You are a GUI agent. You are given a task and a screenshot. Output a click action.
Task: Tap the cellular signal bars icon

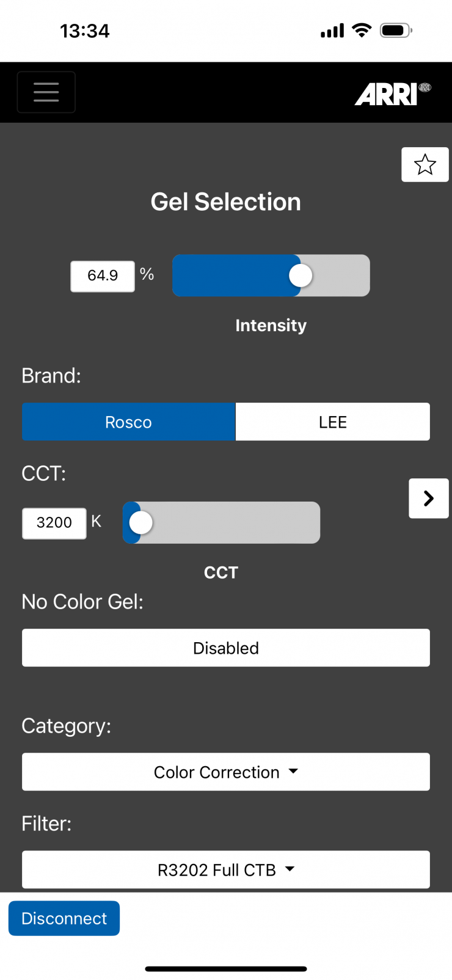(332, 31)
